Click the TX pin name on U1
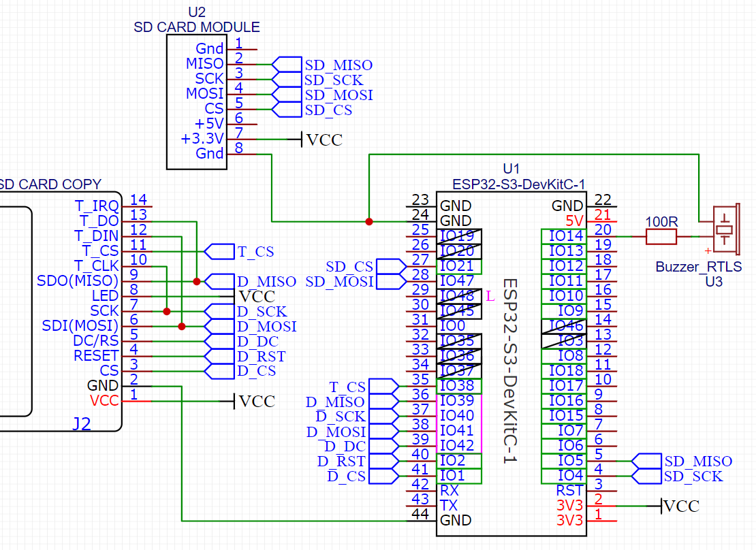 (449, 506)
